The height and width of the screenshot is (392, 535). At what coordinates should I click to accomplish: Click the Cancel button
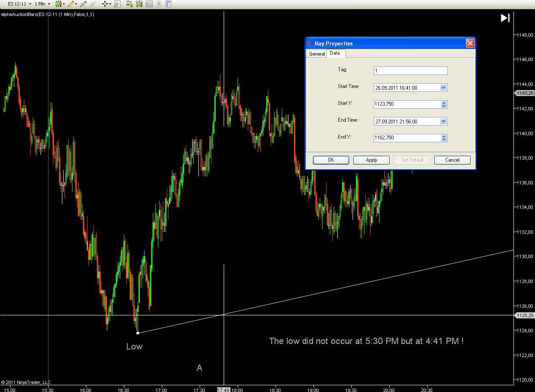click(452, 160)
